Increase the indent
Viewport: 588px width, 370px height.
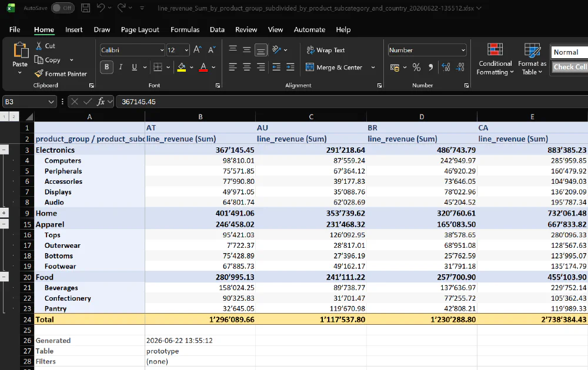tap(290, 67)
